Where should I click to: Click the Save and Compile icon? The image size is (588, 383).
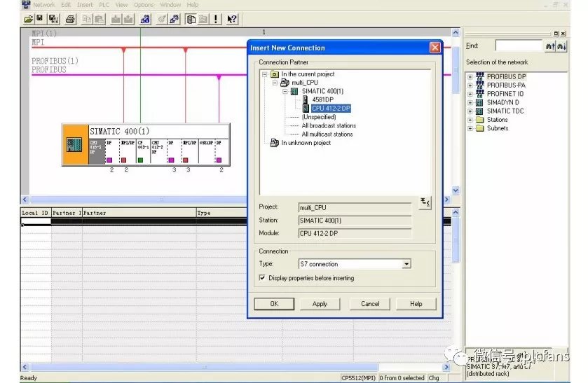[53, 19]
